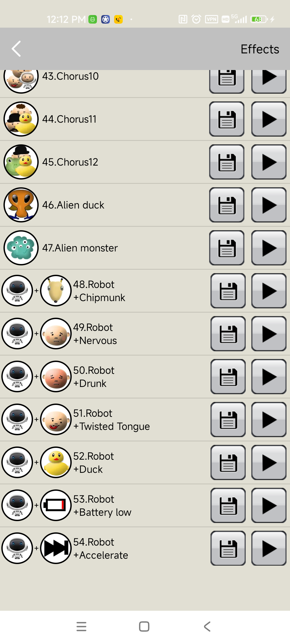Viewport: 290px width, 644px height.
Task: Save the Robot+Nervous effect
Action: click(228, 334)
